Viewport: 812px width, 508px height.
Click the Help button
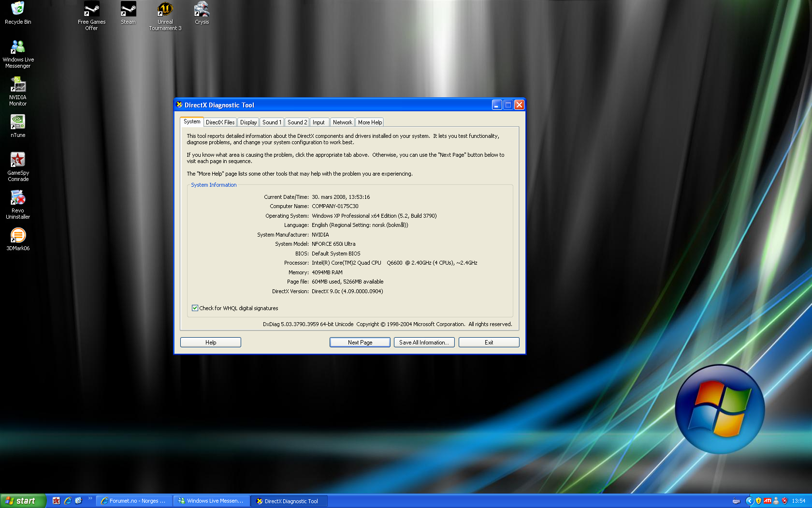(x=211, y=343)
